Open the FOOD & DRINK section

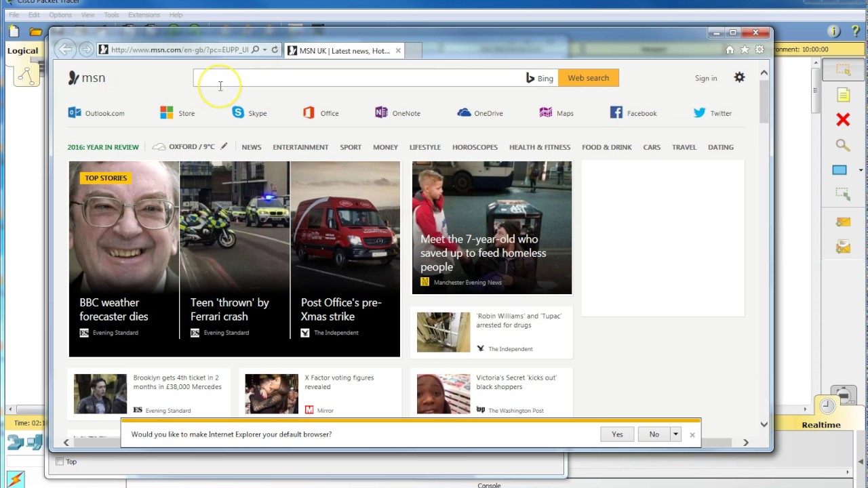pyautogui.click(x=607, y=147)
